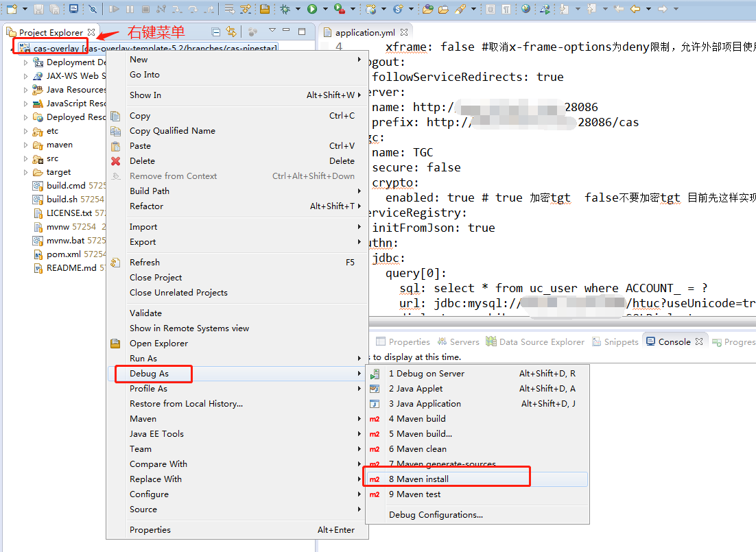
Task: Click the Debug bug icon in toolbar
Action: click(x=285, y=9)
